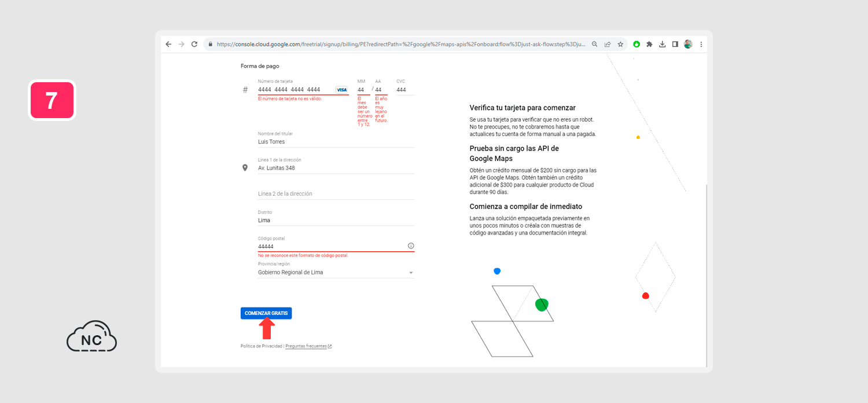Edit the Distrito field Lima
Image resolution: width=868 pixels, height=403 pixels.
[x=336, y=220]
